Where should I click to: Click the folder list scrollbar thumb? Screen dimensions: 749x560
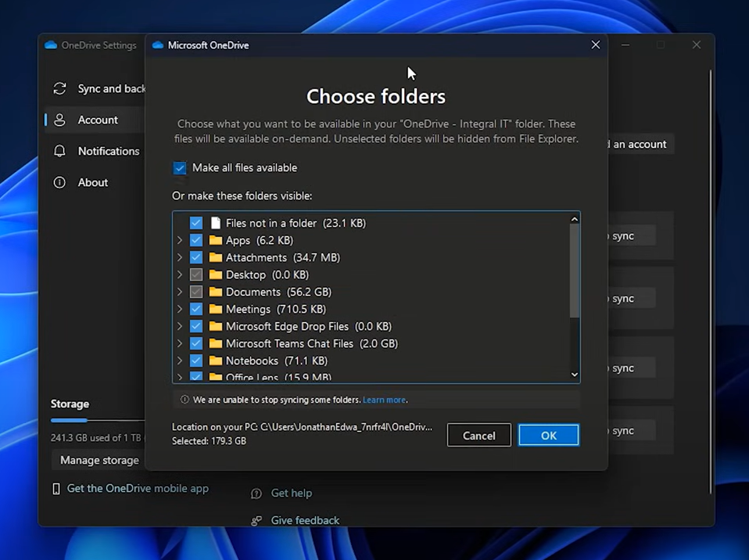[575, 271]
